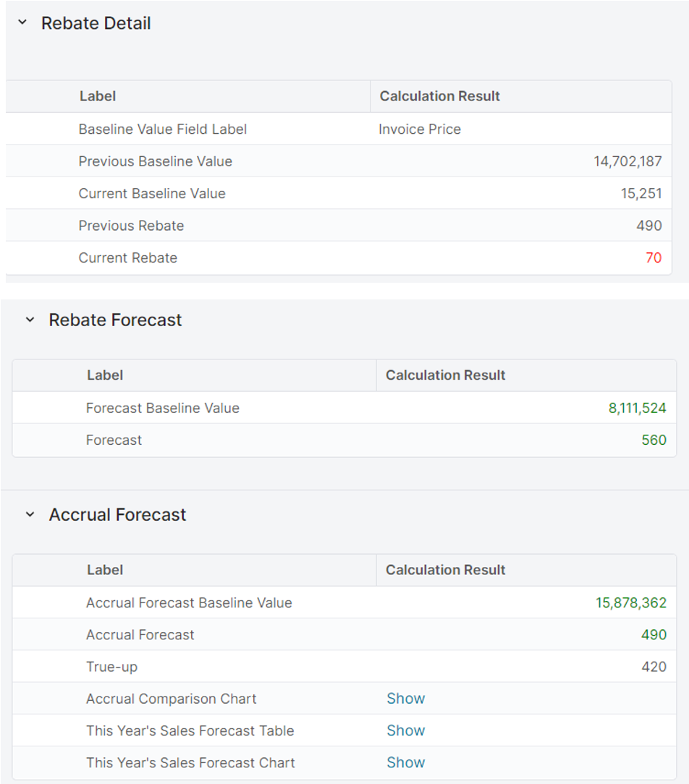Click Accrual Forecast Calculation Result column header
Image resolution: width=689 pixels, height=784 pixels.
pyautogui.click(x=445, y=570)
